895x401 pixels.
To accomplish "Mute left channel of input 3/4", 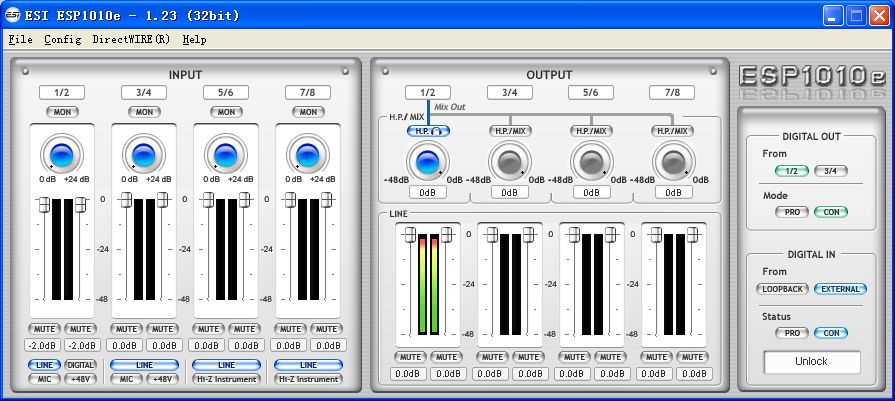I will (126, 329).
